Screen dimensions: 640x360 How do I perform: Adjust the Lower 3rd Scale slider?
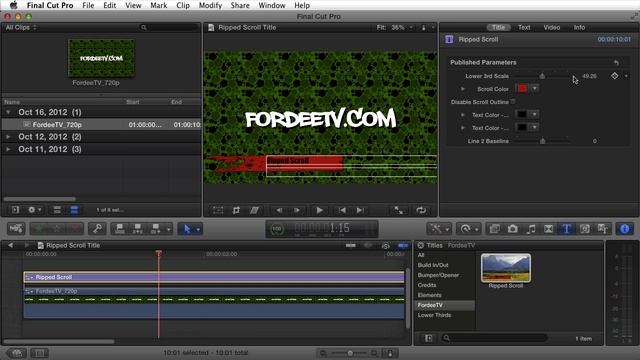[x=542, y=76]
